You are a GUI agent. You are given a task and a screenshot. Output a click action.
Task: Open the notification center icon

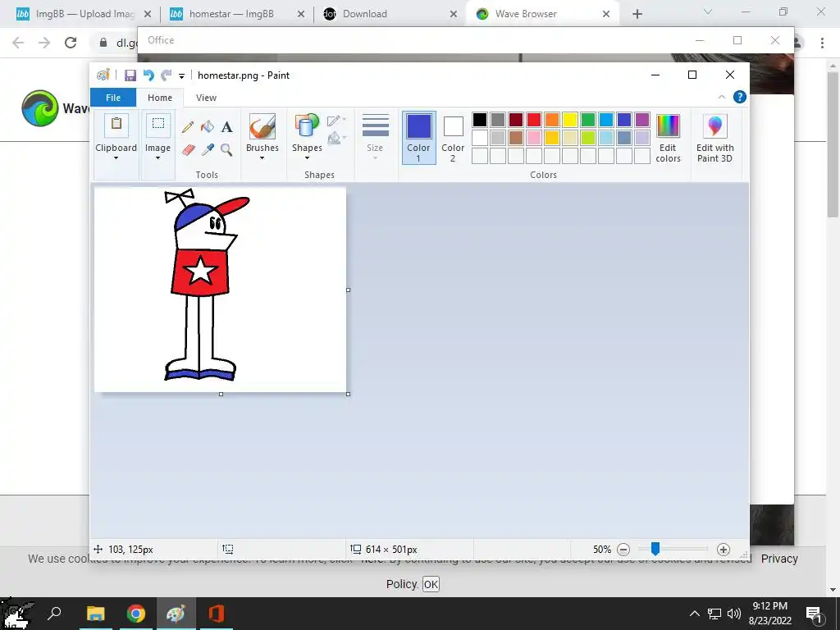point(814,614)
